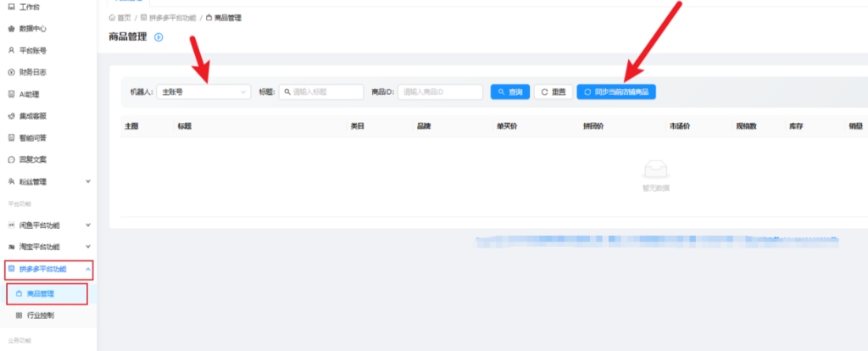This screenshot has width=868, height=351.
Task: Click the 标题 table column header
Action: click(184, 126)
